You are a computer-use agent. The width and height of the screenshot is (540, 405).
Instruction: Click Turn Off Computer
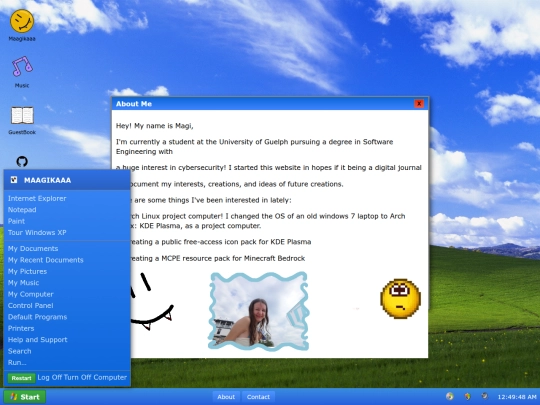pyautogui.click(x=95, y=377)
